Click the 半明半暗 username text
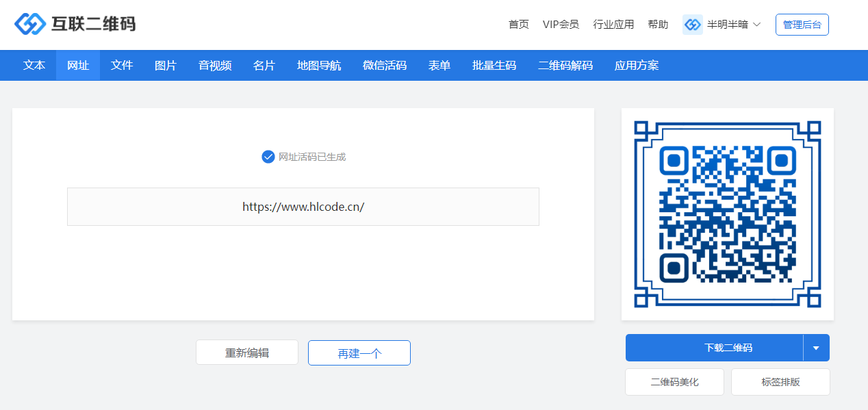Screen dimensions: 868x410 pos(728,25)
